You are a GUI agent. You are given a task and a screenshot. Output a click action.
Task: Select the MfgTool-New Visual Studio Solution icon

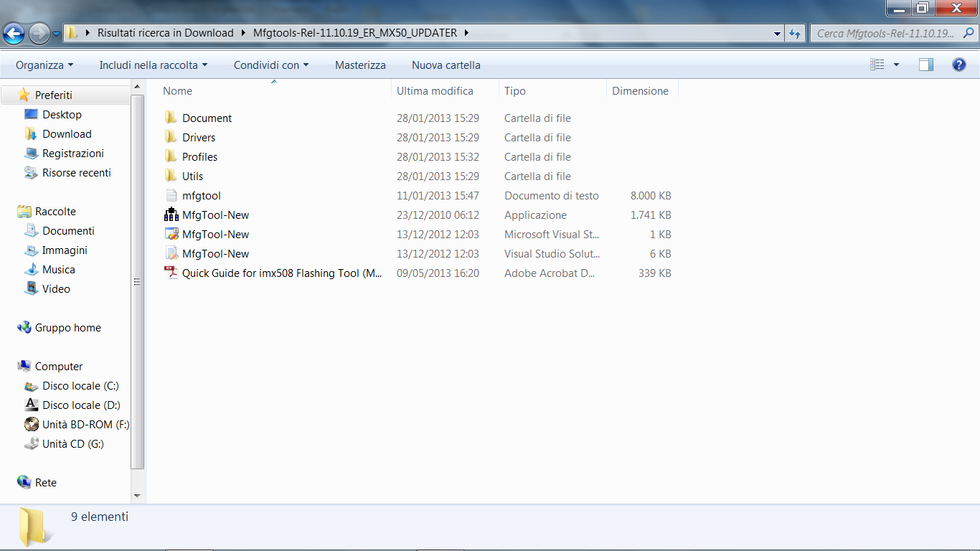[171, 253]
